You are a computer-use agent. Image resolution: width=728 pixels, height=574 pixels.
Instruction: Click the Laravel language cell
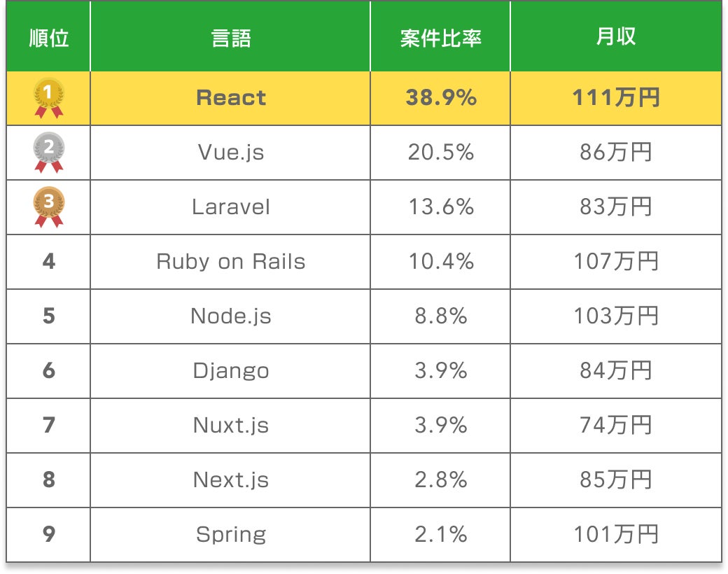[x=230, y=207]
